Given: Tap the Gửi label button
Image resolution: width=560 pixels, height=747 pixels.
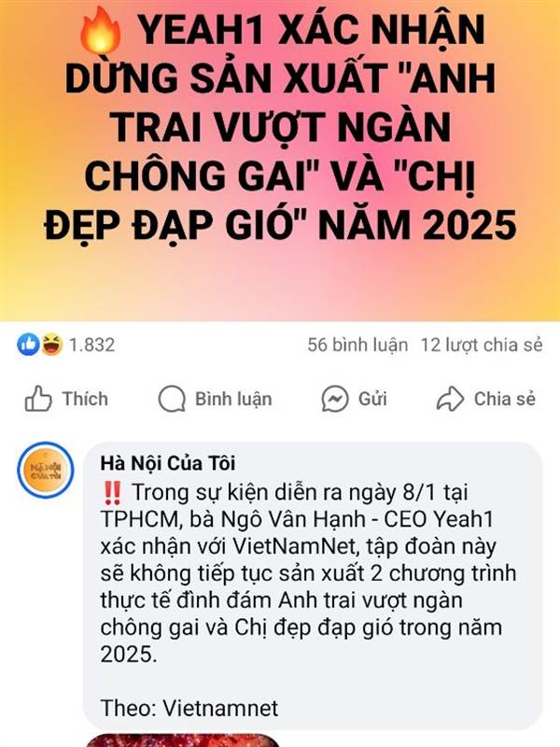Looking at the screenshot, I should (372, 400).
